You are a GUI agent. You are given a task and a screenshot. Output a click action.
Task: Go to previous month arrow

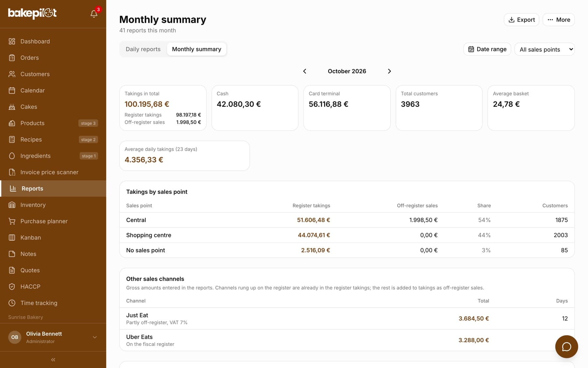[304, 71]
